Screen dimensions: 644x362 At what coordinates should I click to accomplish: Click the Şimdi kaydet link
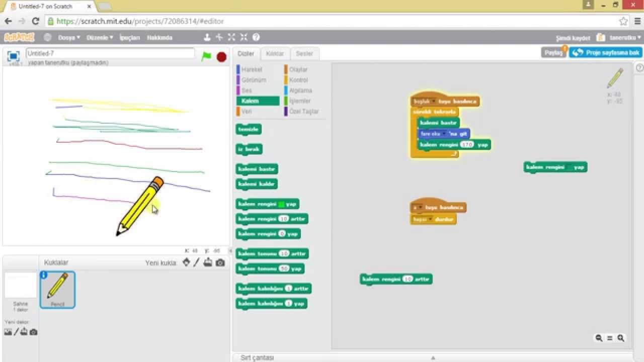pyautogui.click(x=573, y=38)
